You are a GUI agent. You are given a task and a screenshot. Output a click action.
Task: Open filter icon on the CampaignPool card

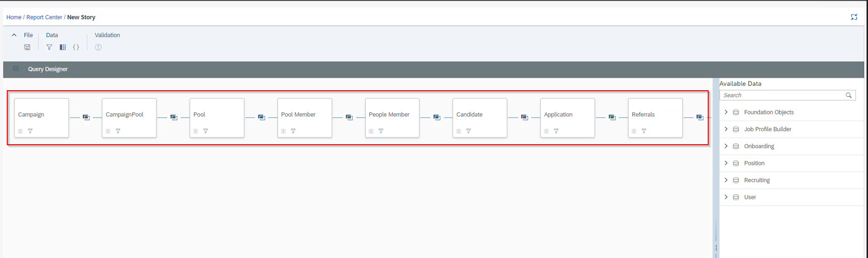pyautogui.click(x=118, y=131)
